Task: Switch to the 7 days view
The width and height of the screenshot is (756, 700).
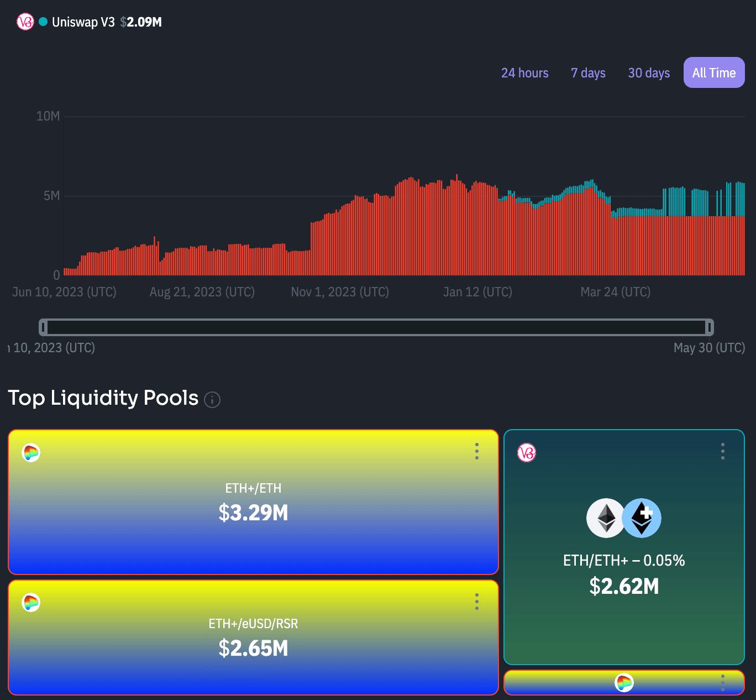Action: (588, 73)
